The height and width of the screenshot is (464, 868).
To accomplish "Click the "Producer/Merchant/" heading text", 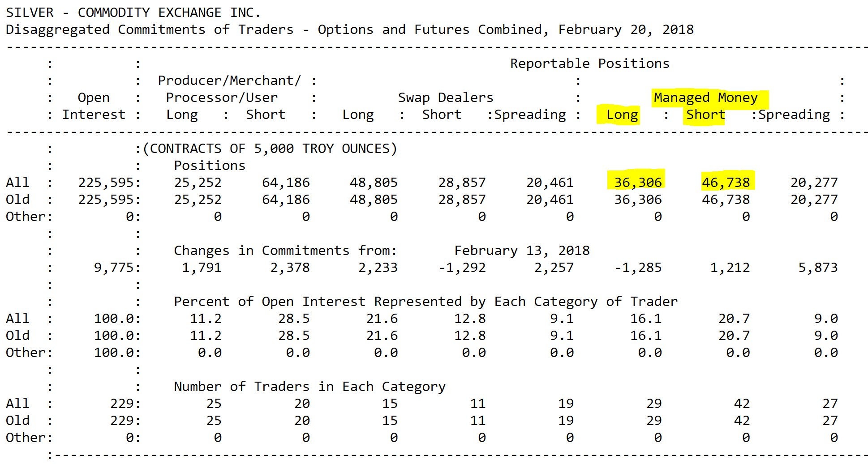I will click(x=229, y=81).
